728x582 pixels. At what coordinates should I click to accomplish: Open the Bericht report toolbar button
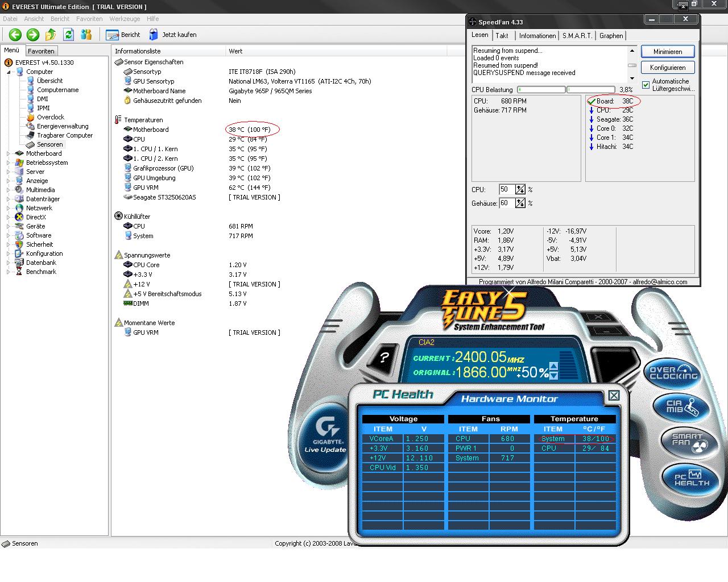click(123, 35)
